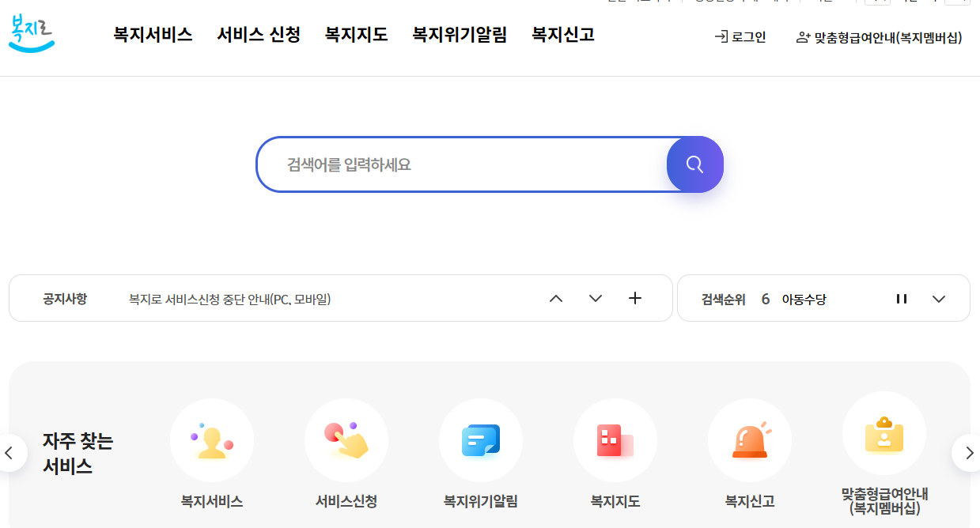Click the 자주 찾는 서비스 heading
This screenshot has height=528, width=980.
pyautogui.click(x=78, y=454)
